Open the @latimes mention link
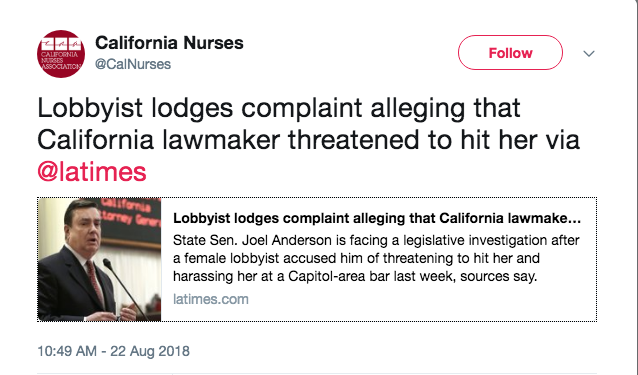638x375 pixels. (92, 172)
